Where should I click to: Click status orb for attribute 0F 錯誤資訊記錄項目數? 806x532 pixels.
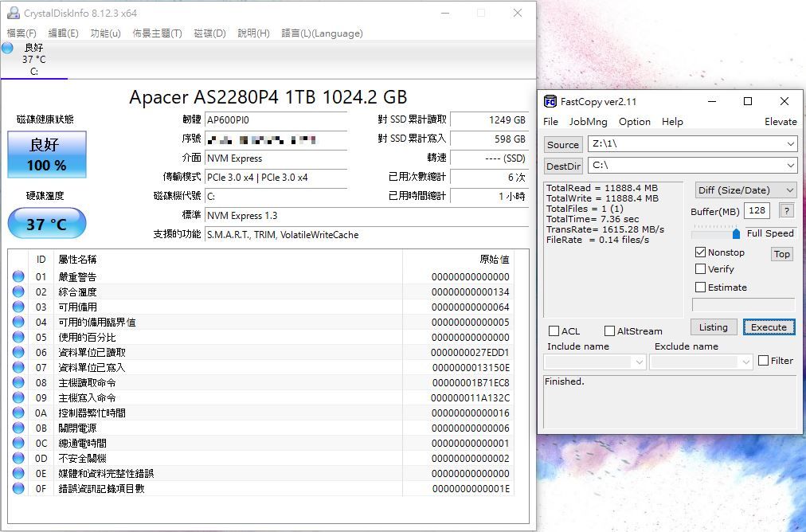(18, 488)
